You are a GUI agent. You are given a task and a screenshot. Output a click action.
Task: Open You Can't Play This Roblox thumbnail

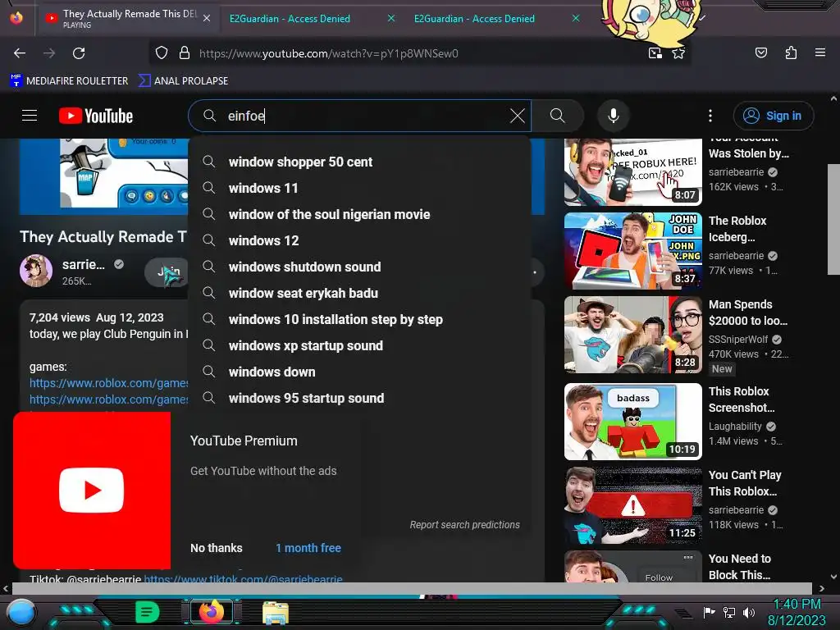coord(632,505)
